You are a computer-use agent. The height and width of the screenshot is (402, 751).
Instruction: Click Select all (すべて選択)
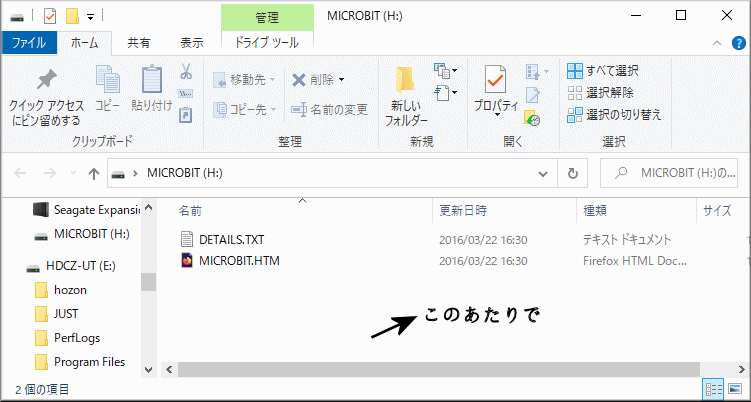[x=603, y=71]
